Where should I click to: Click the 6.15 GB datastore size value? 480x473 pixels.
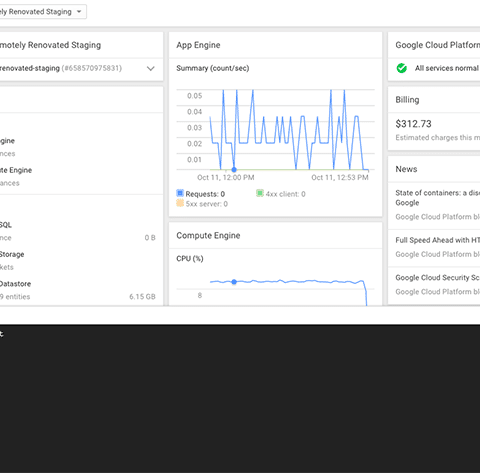142,297
